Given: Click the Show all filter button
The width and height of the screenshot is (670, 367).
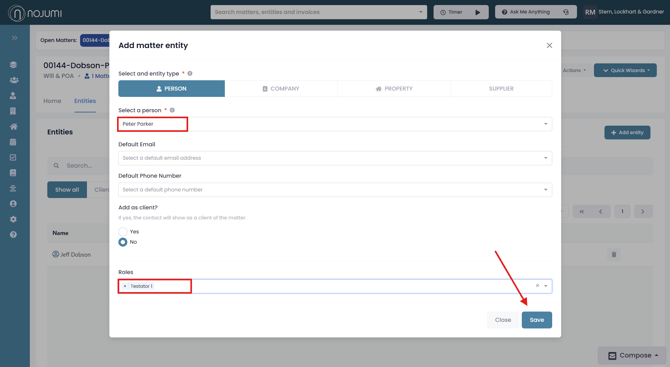Looking at the screenshot, I should click(67, 190).
